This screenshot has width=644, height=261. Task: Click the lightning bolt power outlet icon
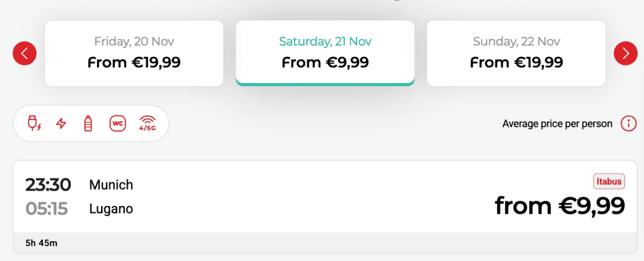tap(61, 123)
